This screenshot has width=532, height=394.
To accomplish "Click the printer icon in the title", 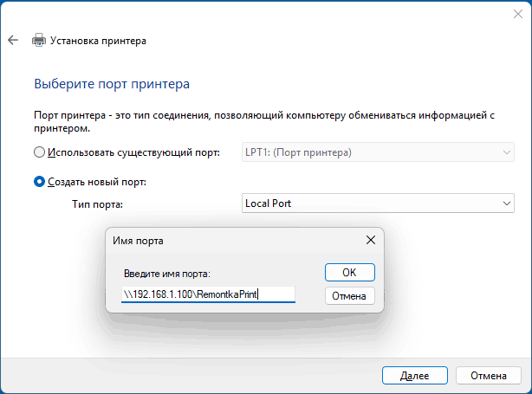I will coord(39,40).
